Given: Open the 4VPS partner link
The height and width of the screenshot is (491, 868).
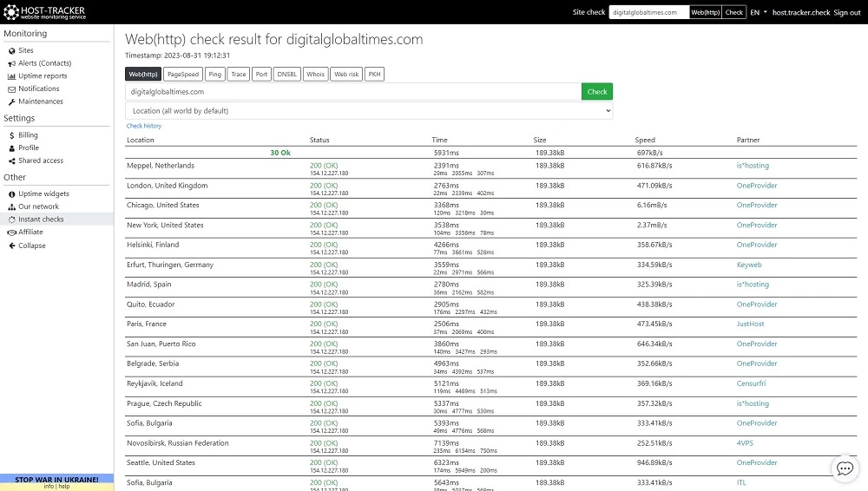Looking at the screenshot, I should point(745,443).
